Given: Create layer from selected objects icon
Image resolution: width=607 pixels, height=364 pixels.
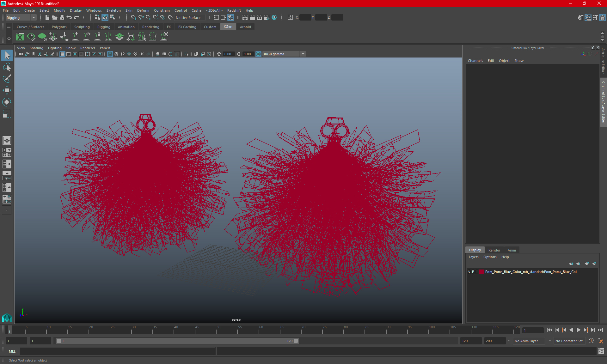Looking at the screenshot, I should (x=594, y=264).
